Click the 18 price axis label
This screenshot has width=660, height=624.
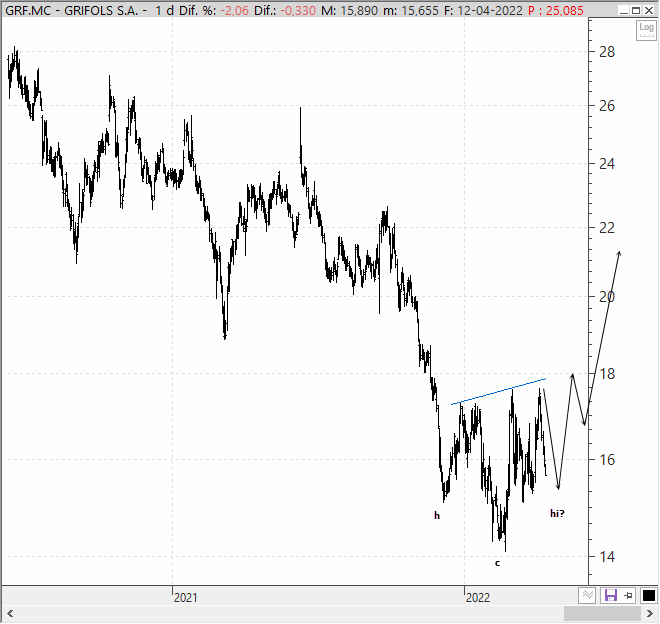(607, 374)
